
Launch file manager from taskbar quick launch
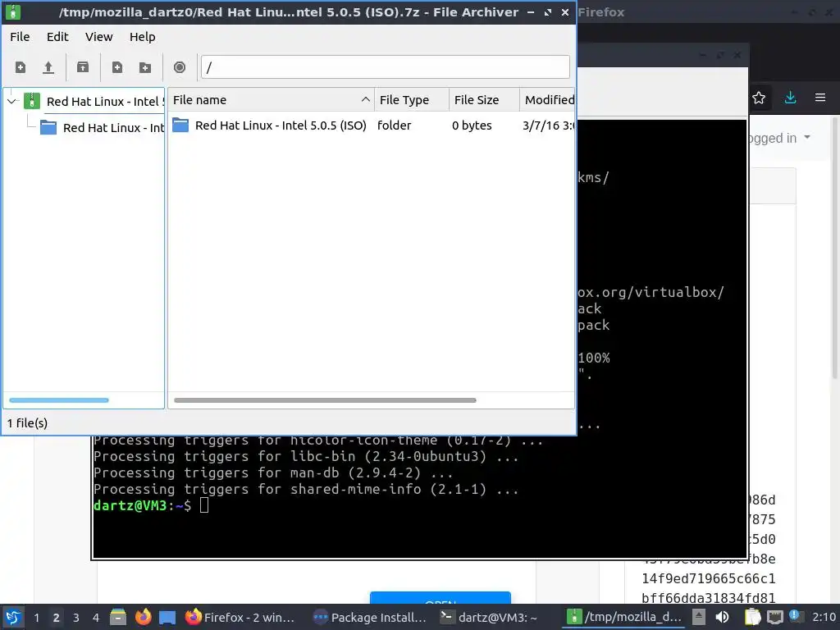coord(118,618)
